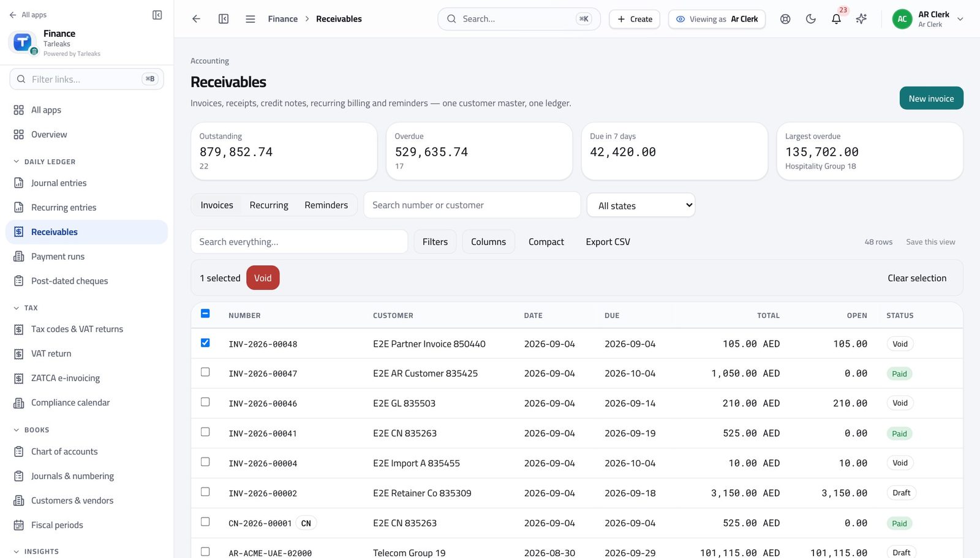Click Clear selection
The width and height of the screenshot is (980, 558).
[917, 278]
